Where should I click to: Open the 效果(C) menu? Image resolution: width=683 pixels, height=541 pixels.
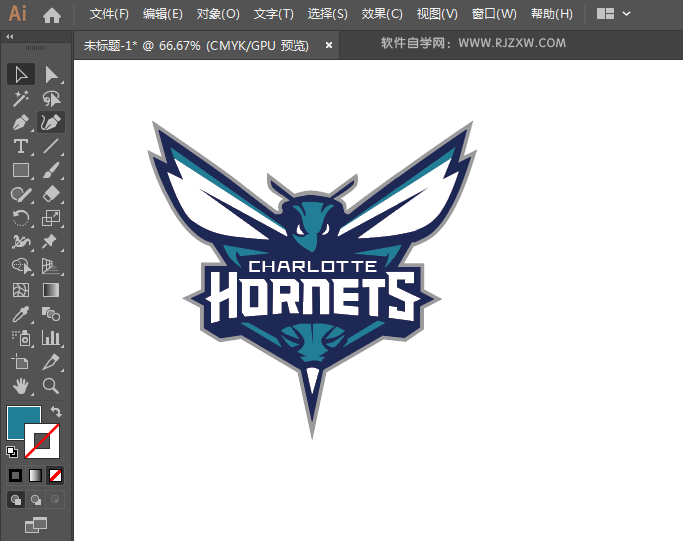click(382, 14)
